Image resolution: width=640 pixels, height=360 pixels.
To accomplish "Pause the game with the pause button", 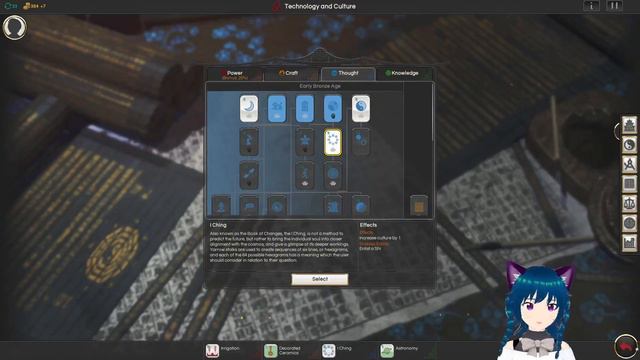I will [x=614, y=6].
